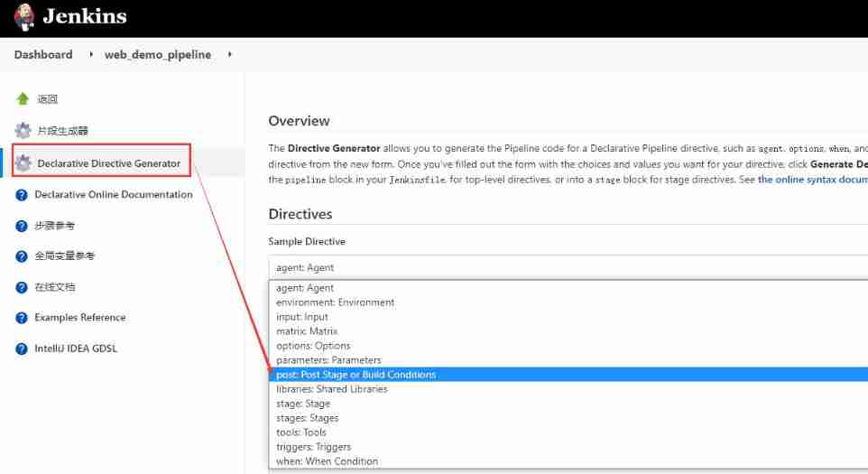The width and height of the screenshot is (868, 474).
Task: Open the 片段生成器 snippet generator link
Action: [62, 131]
